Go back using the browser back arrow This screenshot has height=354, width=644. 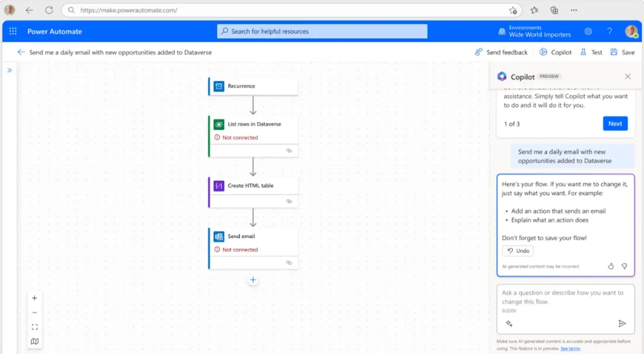[29, 10]
